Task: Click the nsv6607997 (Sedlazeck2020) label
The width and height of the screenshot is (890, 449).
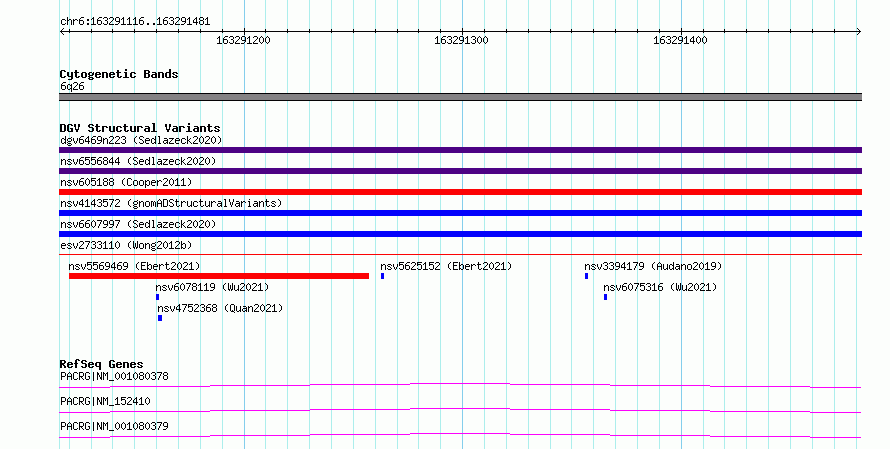Action: pos(138,224)
